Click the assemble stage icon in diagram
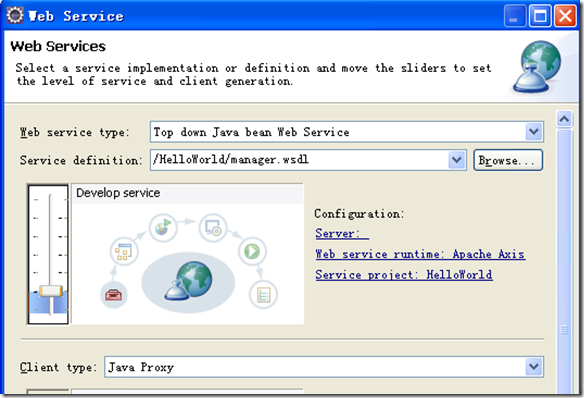 click(124, 252)
